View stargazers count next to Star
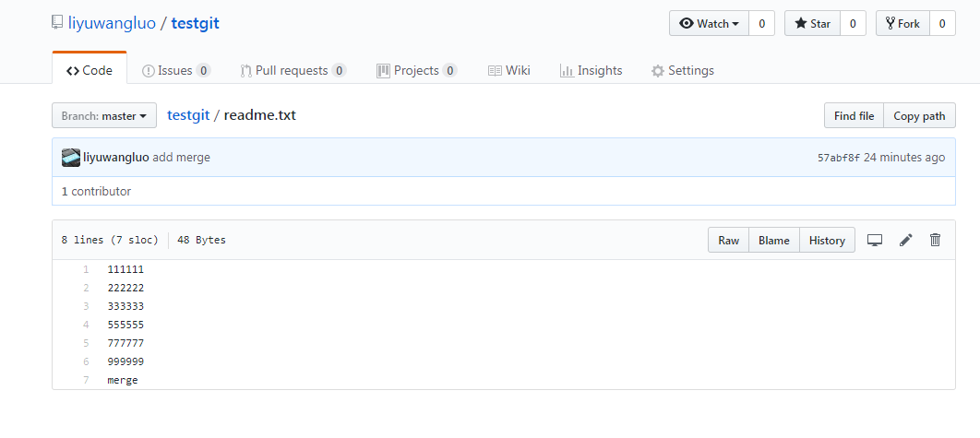The height and width of the screenshot is (438, 980). (x=854, y=24)
